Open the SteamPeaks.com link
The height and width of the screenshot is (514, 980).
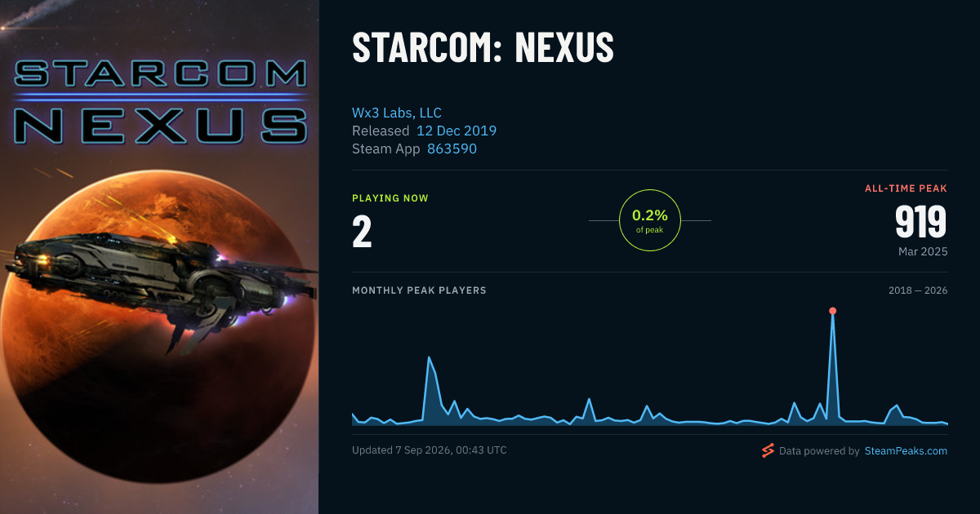(x=906, y=450)
